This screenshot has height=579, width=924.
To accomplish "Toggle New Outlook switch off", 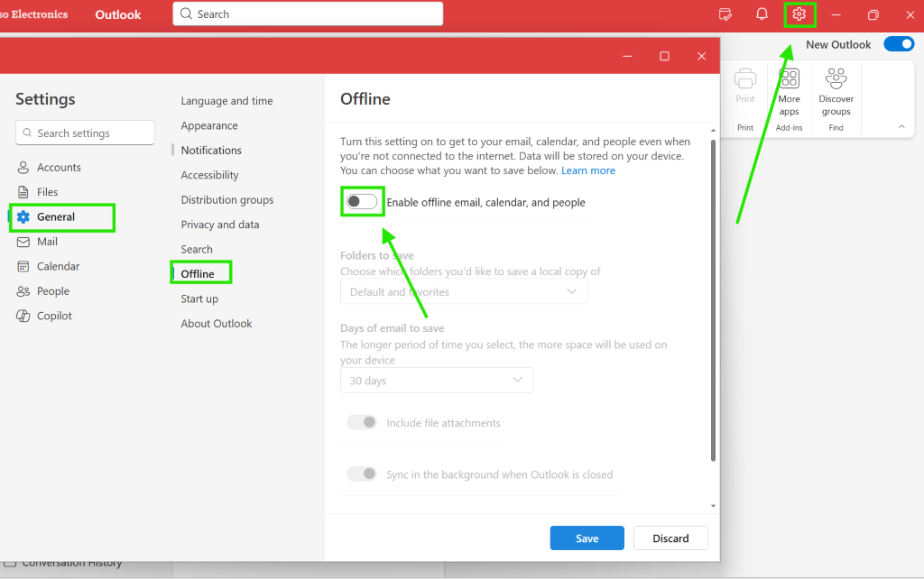I will [899, 44].
